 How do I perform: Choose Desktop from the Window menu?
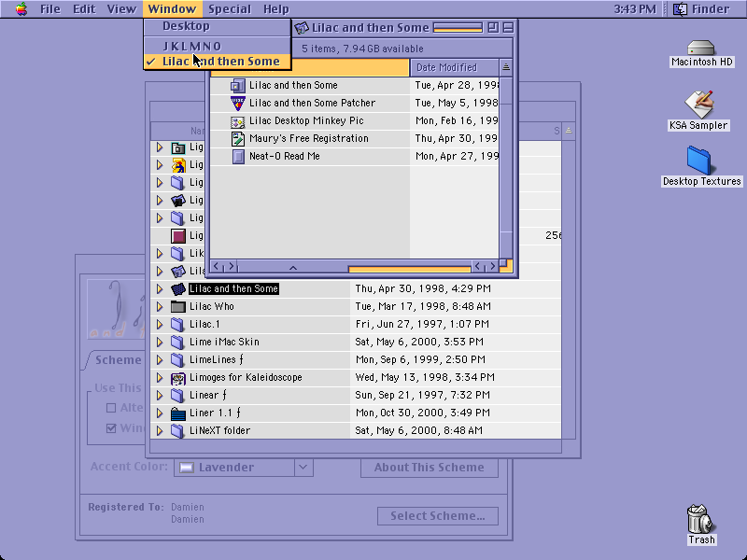[x=218, y=27]
